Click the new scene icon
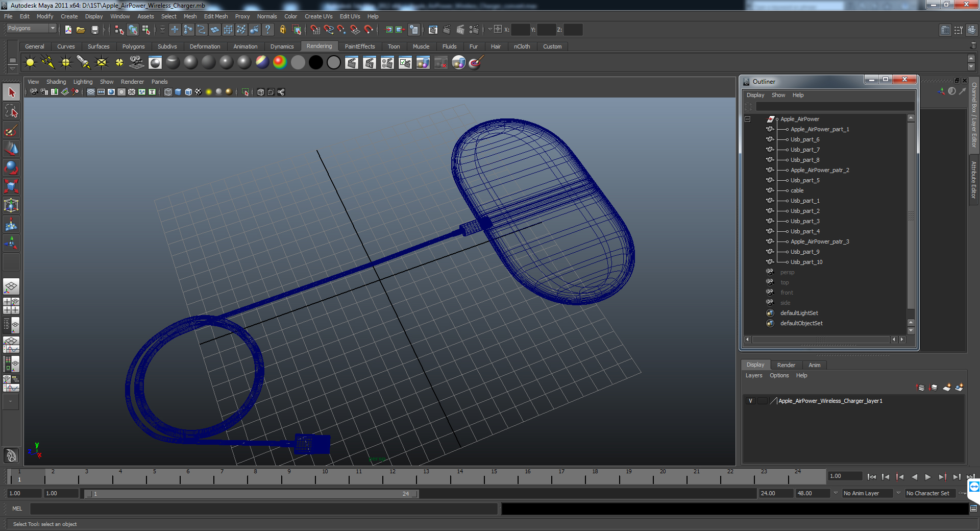This screenshot has height=531, width=980. click(x=68, y=30)
